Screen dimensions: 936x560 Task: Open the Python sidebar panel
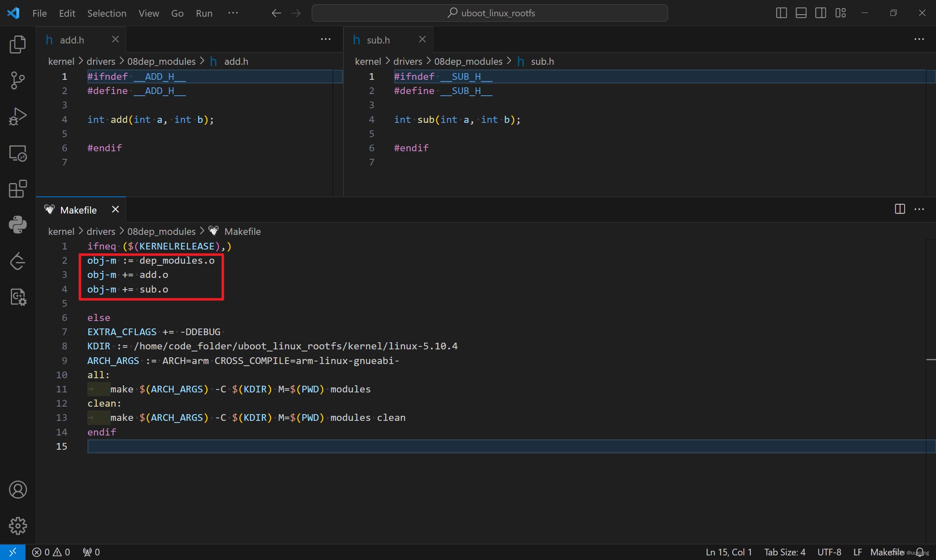click(x=18, y=225)
